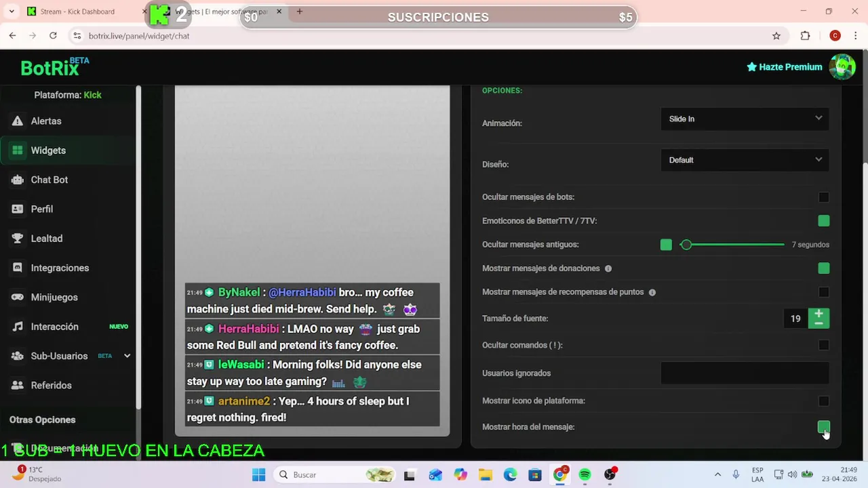Open File Explorer from the taskbar
Viewport: 868px width, 488px height.
coord(485,474)
